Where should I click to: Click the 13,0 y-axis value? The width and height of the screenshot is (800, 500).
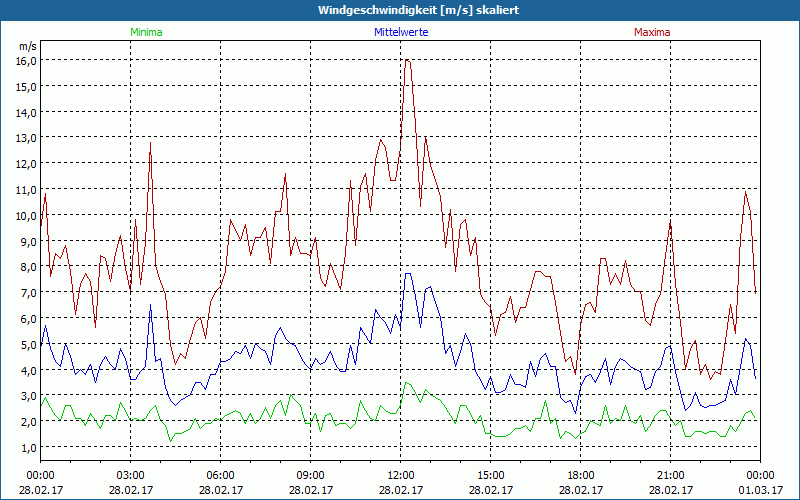(27, 138)
